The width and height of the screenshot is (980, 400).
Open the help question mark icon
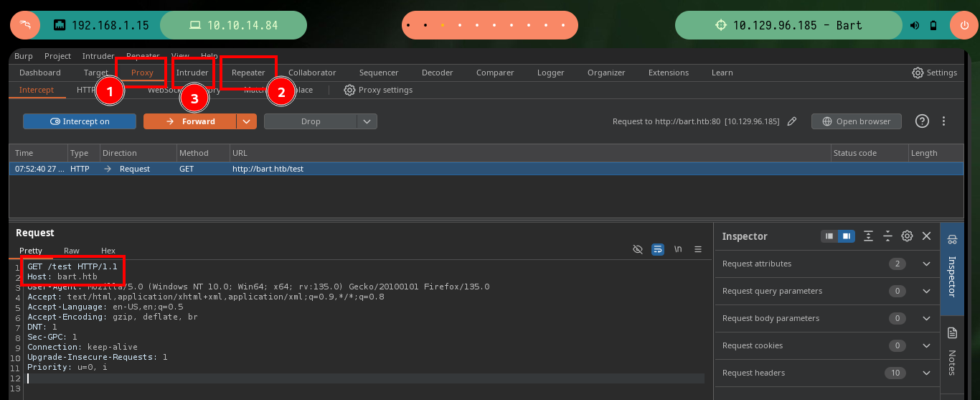(923, 121)
